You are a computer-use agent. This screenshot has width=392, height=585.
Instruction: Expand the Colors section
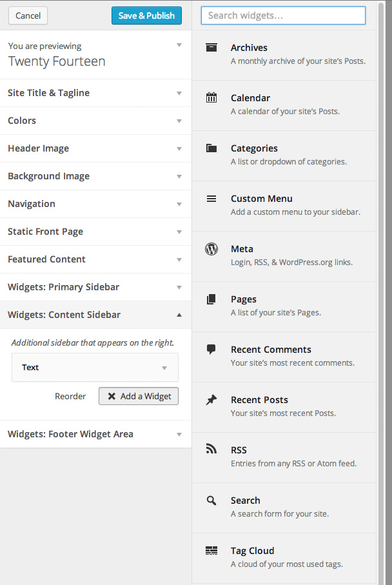pos(95,121)
